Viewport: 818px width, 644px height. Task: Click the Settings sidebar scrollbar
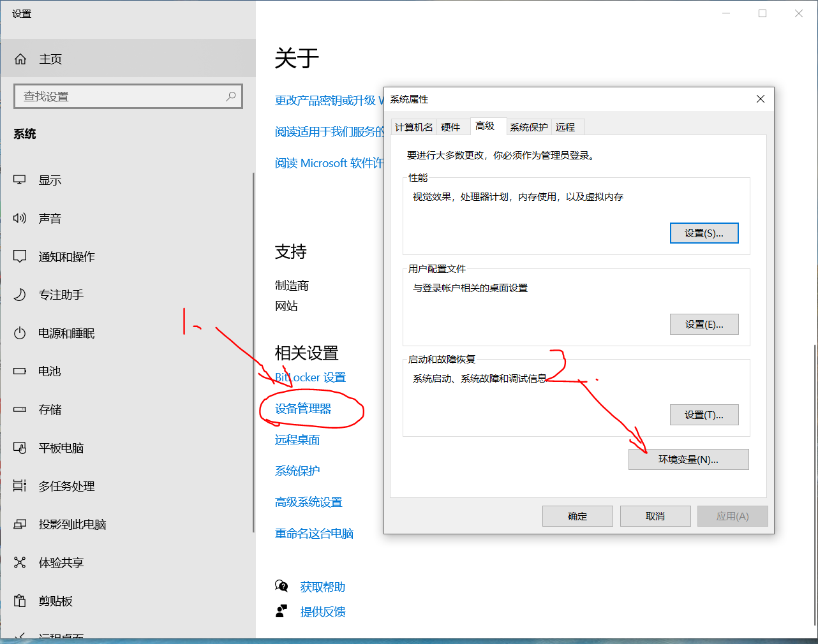click(253, 352)
